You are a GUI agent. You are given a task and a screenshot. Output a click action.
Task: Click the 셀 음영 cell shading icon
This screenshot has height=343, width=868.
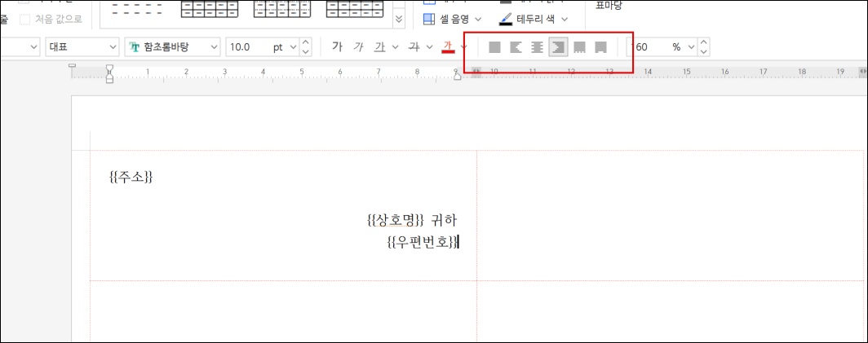[430, 20]
